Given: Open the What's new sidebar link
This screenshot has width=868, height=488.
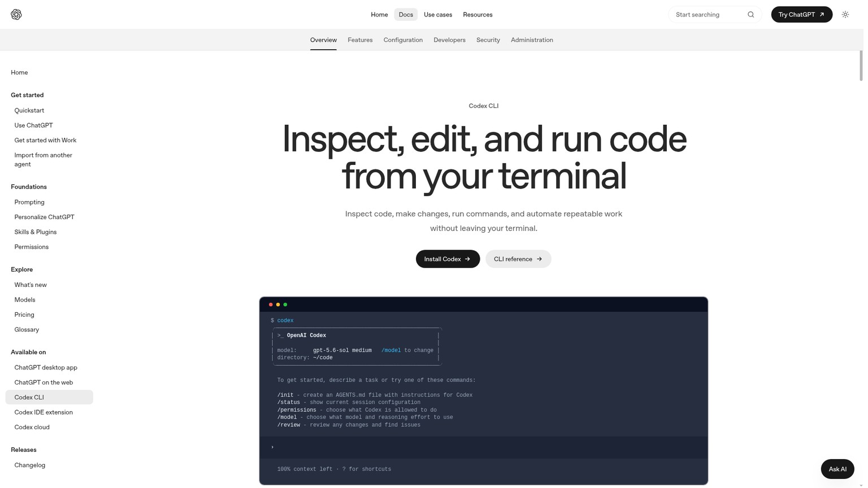Looking at the screenshot, I should click(31, 285).
